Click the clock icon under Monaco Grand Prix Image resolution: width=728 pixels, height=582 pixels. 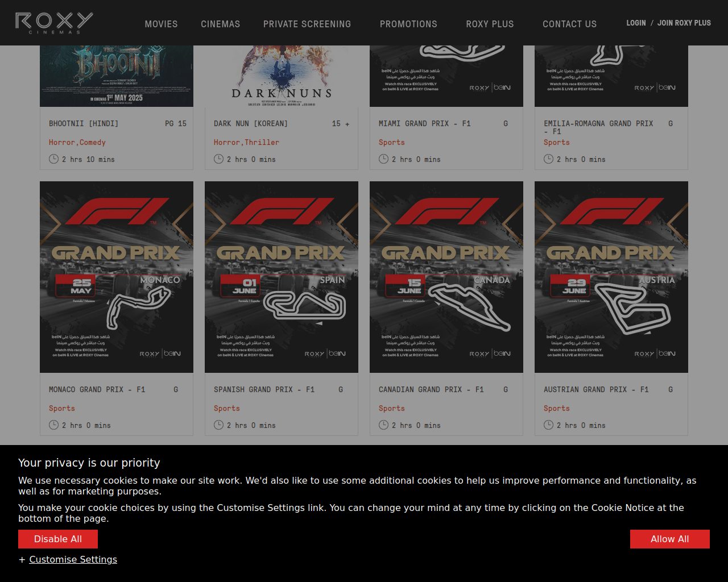[x=53, y=425]
